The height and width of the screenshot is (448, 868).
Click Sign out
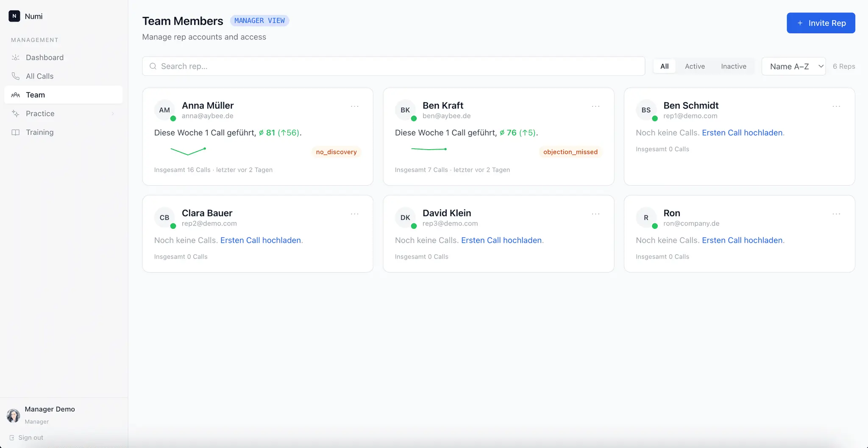point(26,437)
